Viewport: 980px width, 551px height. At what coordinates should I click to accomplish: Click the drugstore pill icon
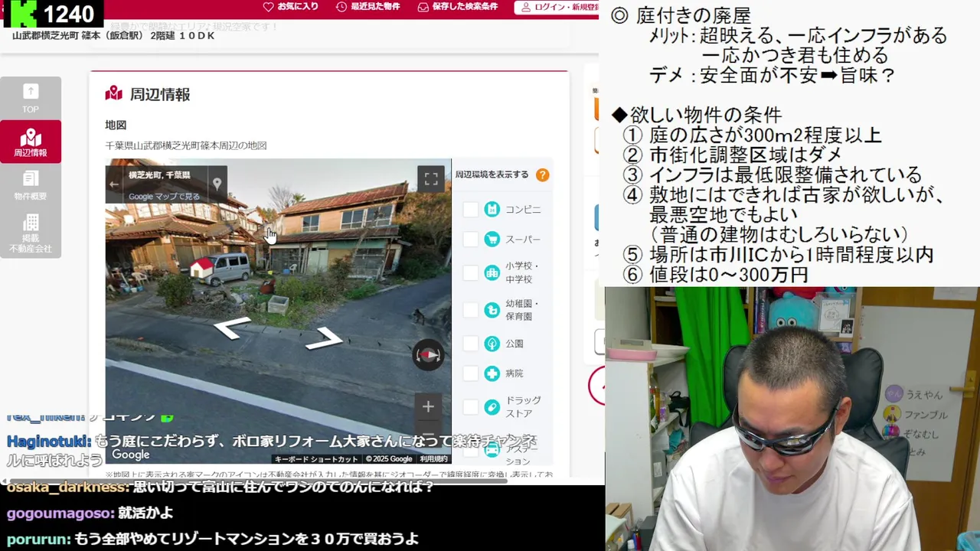point(492,407)
